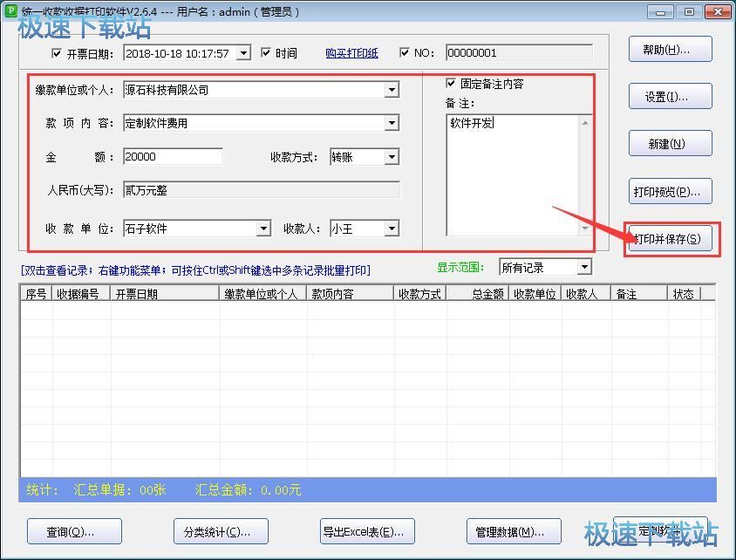The image size is (736, 560).
Task: Expand the 收款单位 dropdown showing 石子软件
Action: (263, 229)
